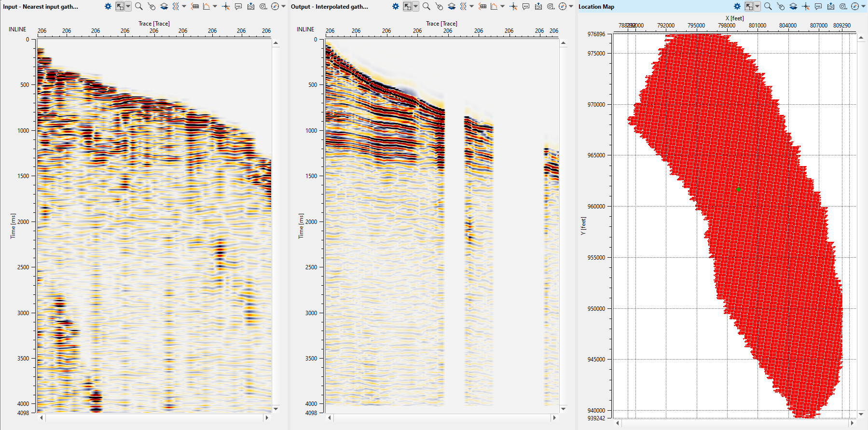Select the Location Map panel title
Viewport: 868px width, 430px height.
pos(596,7)
